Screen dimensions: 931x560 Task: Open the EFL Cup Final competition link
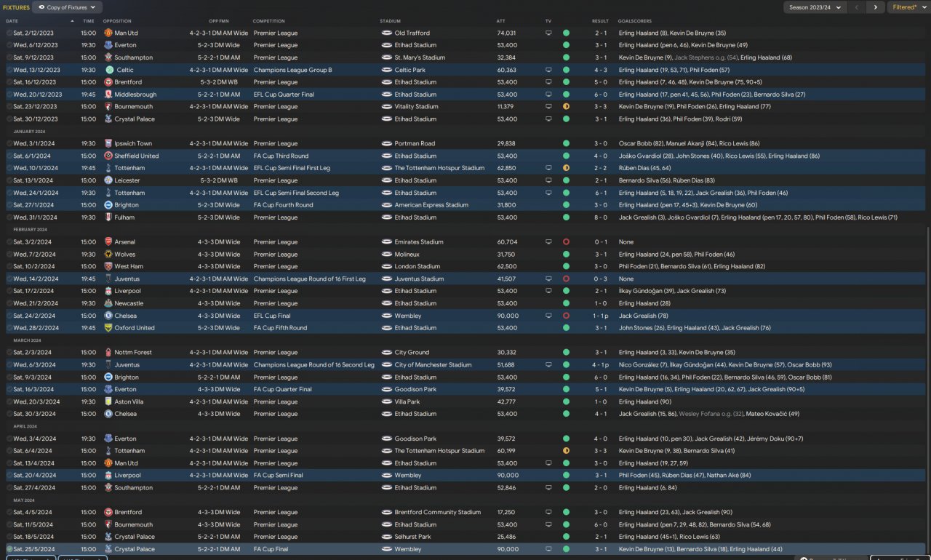point(275,316)
